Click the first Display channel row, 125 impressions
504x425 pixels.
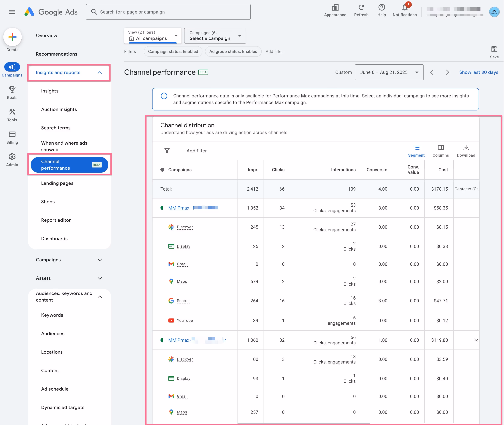pyautogui.click(x=316, y=246)
